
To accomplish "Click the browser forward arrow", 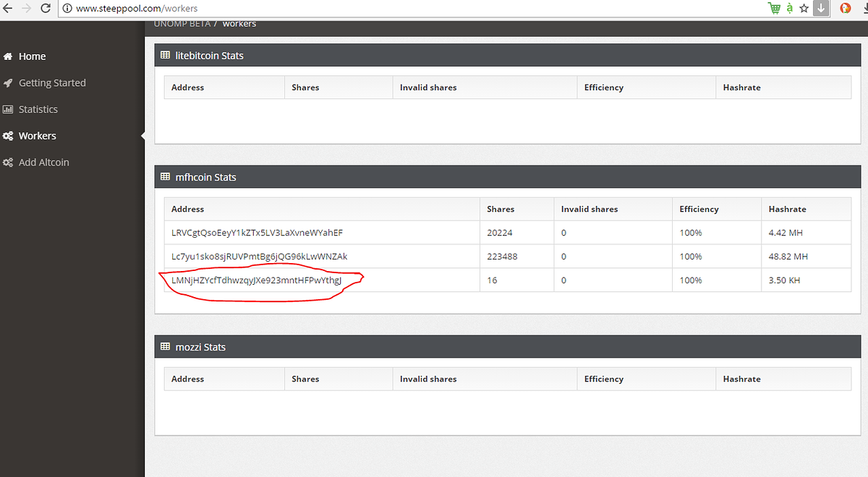I will (26, 9).
